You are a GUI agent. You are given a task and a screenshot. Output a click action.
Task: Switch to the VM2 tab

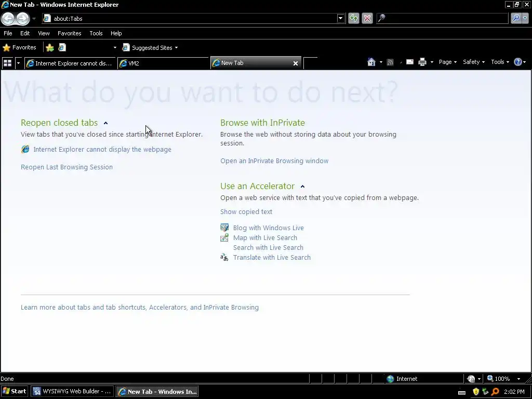pos(163,63)
